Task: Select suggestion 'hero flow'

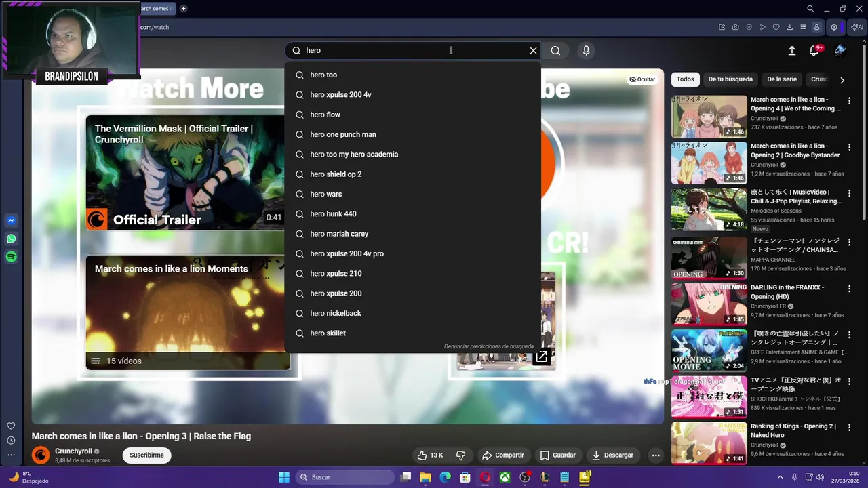Action: point(413,115)
